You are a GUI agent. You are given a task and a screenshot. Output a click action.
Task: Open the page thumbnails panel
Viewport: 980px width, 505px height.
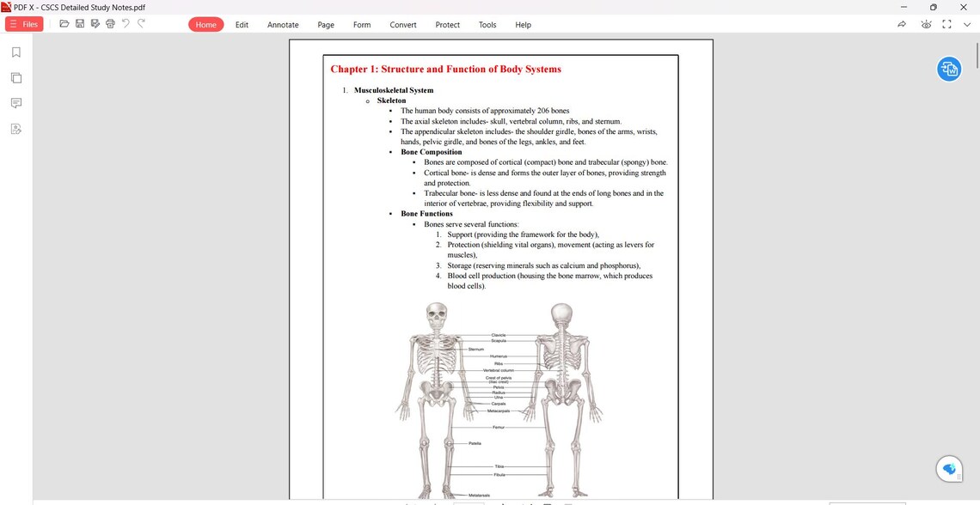[15, 77]
